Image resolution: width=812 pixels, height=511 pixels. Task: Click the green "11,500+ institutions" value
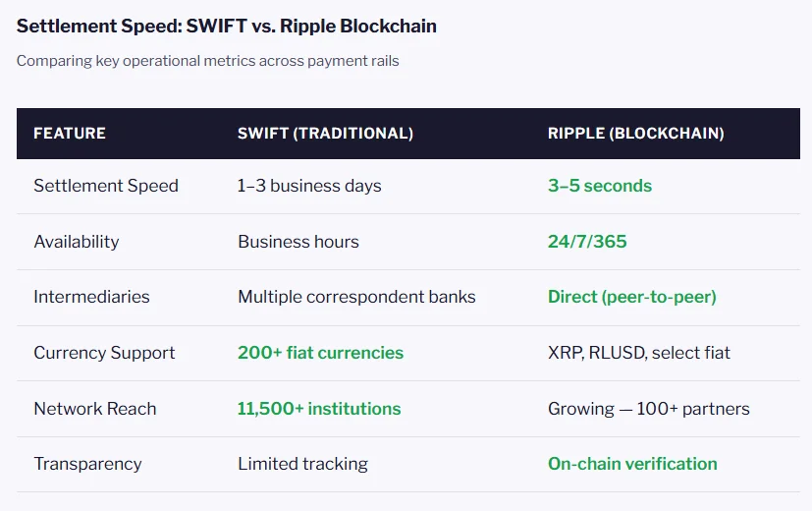(x=319, y=409)
